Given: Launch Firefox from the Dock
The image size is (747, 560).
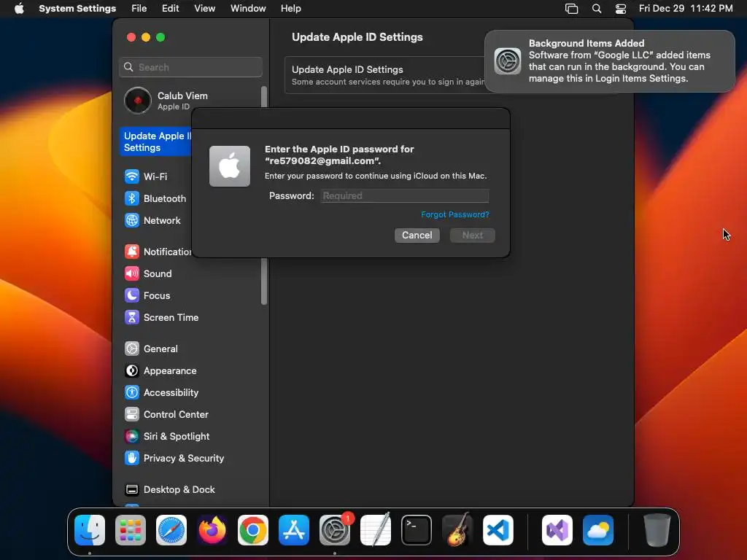Looking at the screenshot, I should pos(212,530).
